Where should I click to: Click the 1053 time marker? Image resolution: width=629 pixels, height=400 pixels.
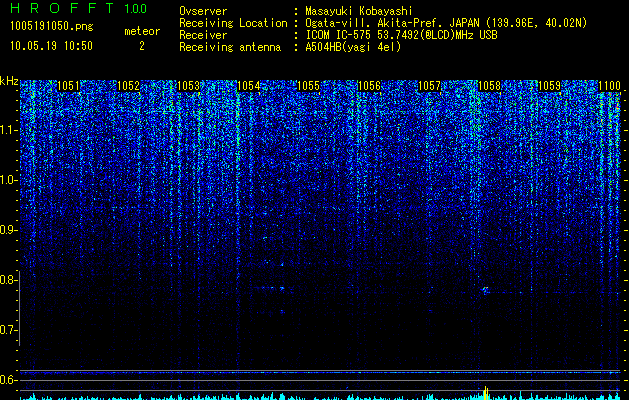point(188,86)
